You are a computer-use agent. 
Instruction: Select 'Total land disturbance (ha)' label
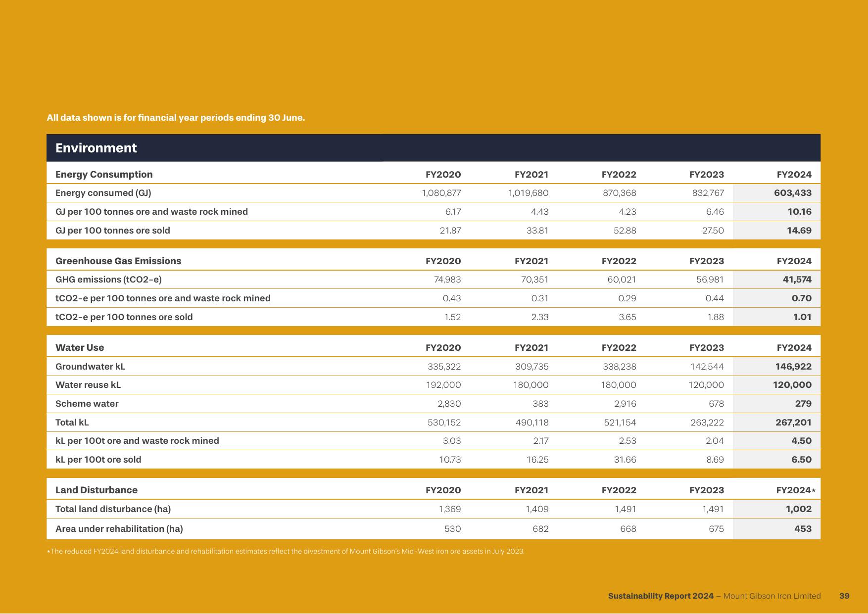coord(113,509)
